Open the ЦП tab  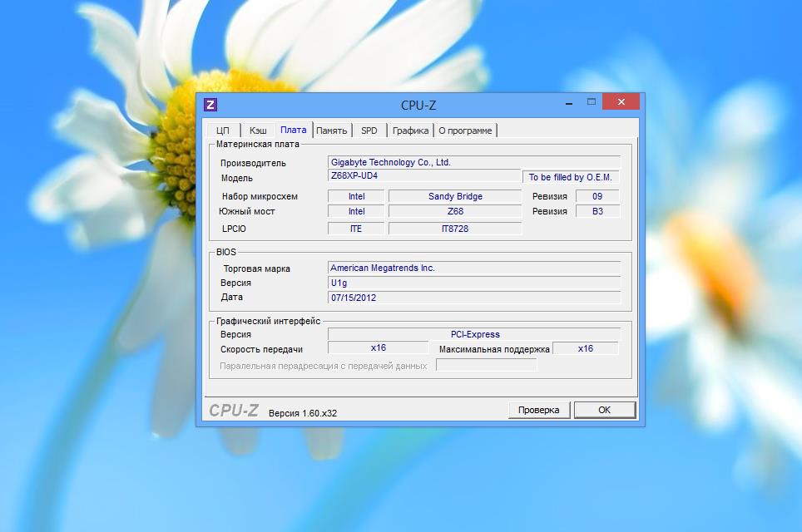pyautogui.click(x=222, y=131)
